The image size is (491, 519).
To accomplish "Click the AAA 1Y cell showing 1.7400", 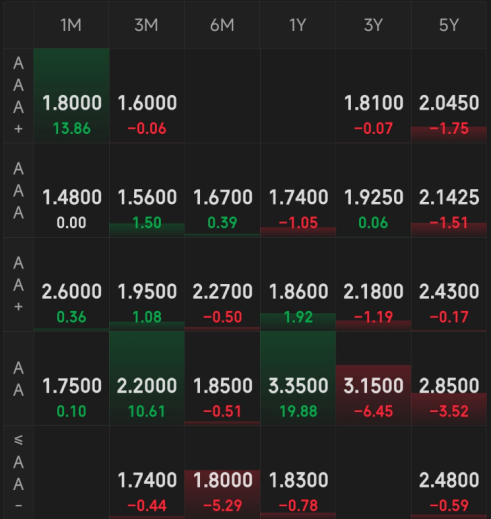I will [298, 190].
